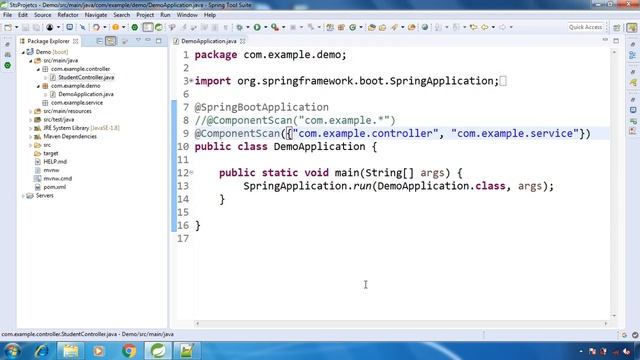Expand the folded import block on line 3
The image size is (640, 360).
[191, 81]
